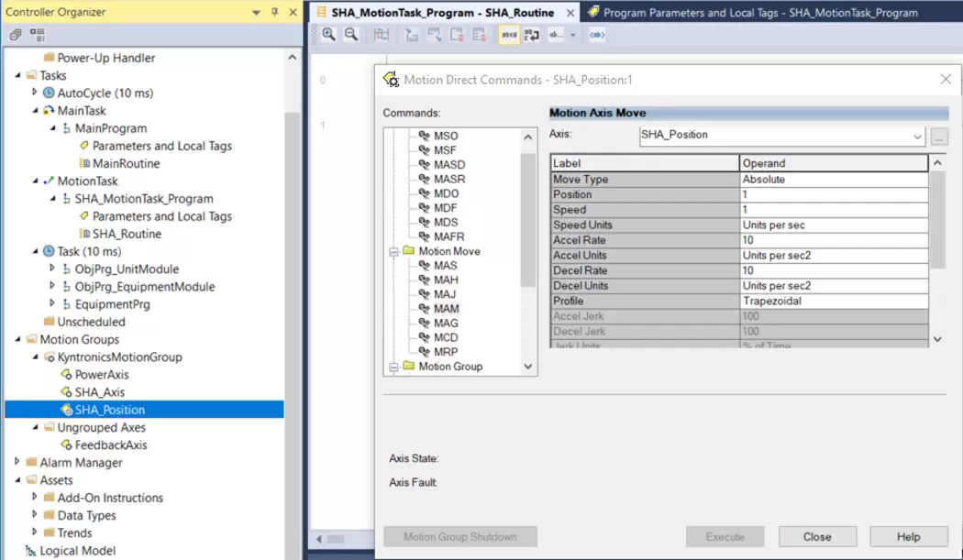Click the Profile operand 'Trapezoidal'

(834, 301)
